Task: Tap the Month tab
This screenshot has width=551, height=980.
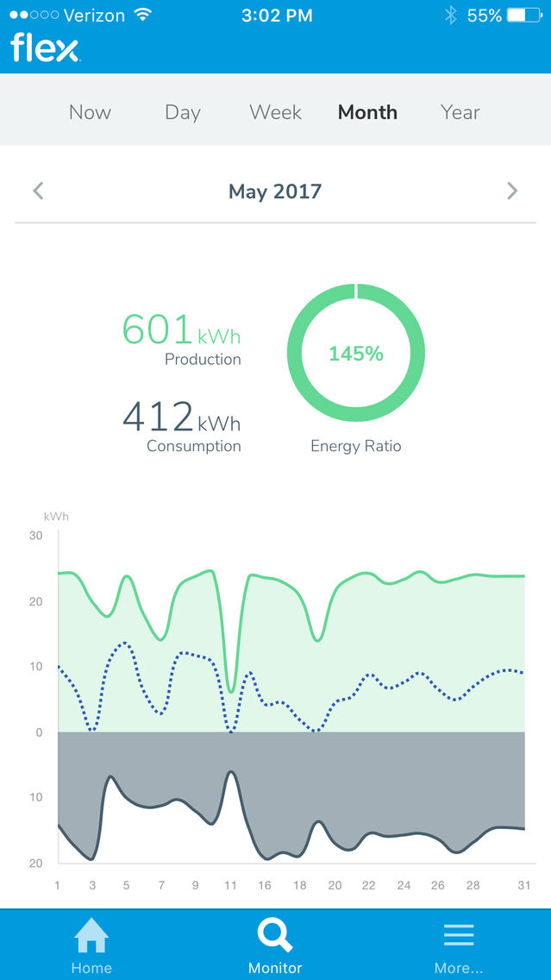Action: (x=367, y=112)
